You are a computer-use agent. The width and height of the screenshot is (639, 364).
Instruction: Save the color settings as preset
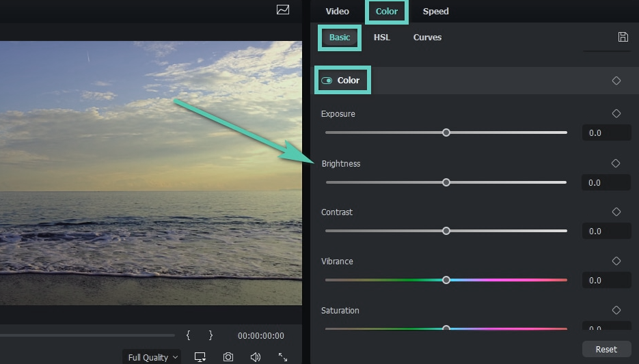click(x=623, y=37)
